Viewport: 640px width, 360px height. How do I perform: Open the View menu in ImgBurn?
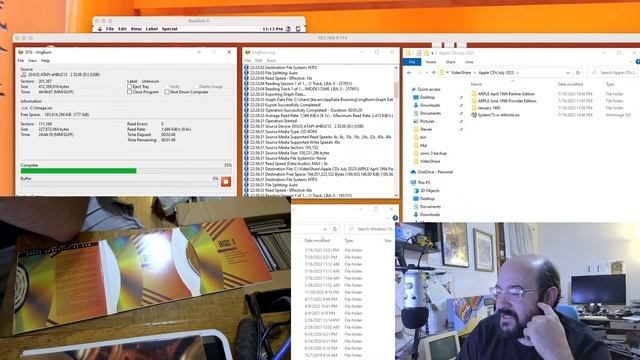[32, 60]
